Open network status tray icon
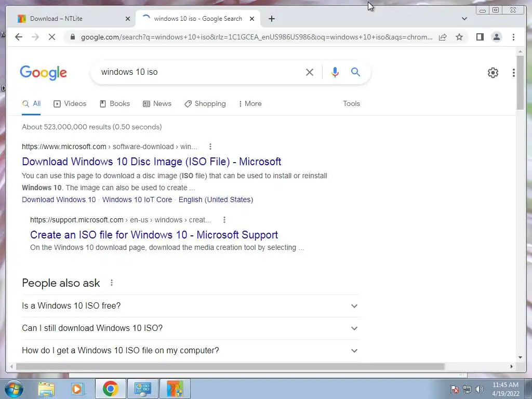Screen dimensions: 532x399 tap(467, 389)
